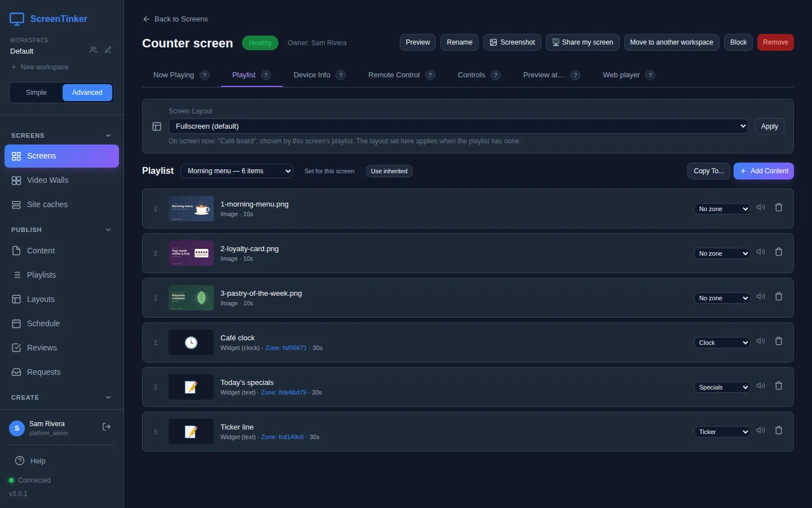The image size is (812, 508).
Task: Change the zone dropdown for Today's specials
Action: (x=722, y=387)
